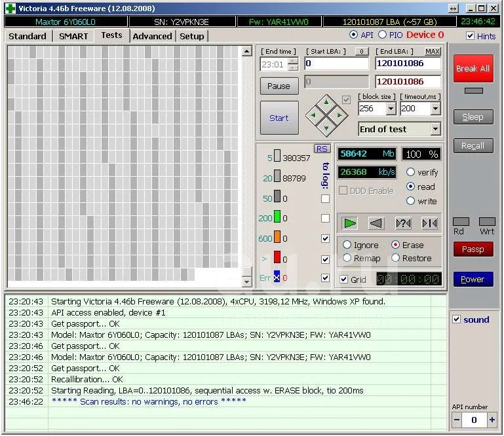Toggle log checkbox for Err blocks
This screenshot has width=504, height=436.
click(x=325, y=278)
